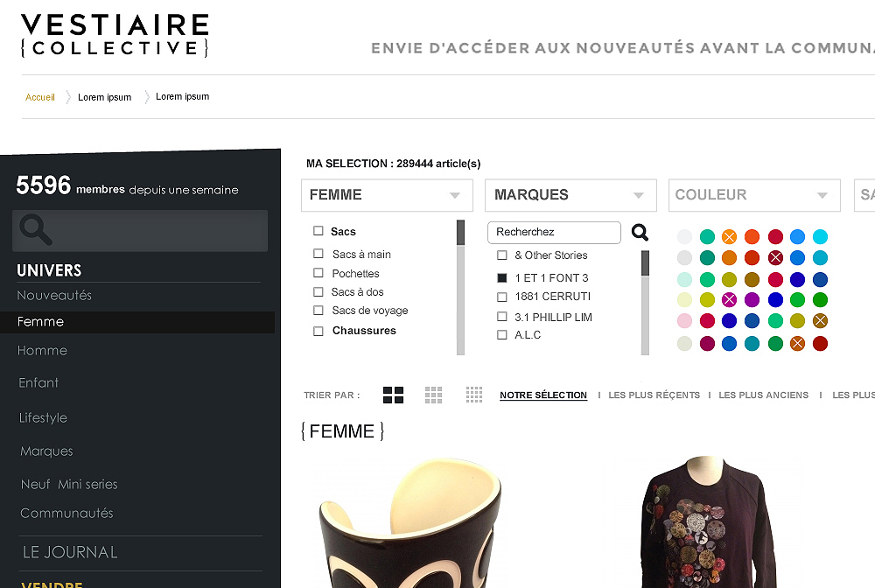Deselect the crossed brown swatch in fifth row
This screenshot has width=875, height=588.
[x=821, y=321]
